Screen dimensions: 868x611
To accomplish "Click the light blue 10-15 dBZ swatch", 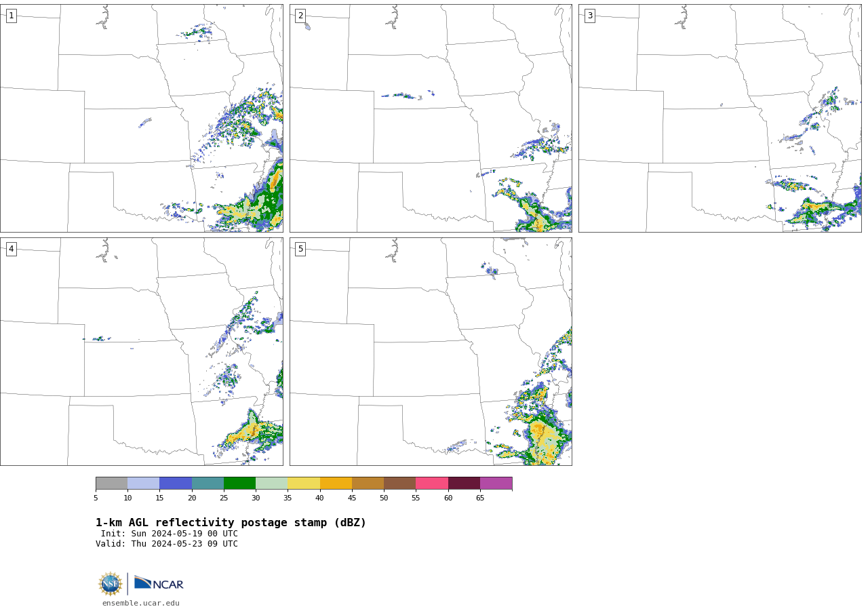I will coord(143,483).
